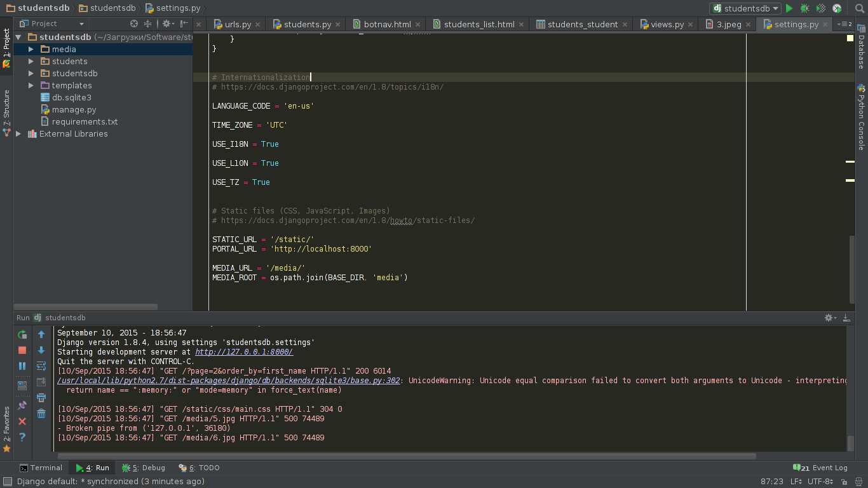Toggle the 1: Project side tool window

coord(6,48)
